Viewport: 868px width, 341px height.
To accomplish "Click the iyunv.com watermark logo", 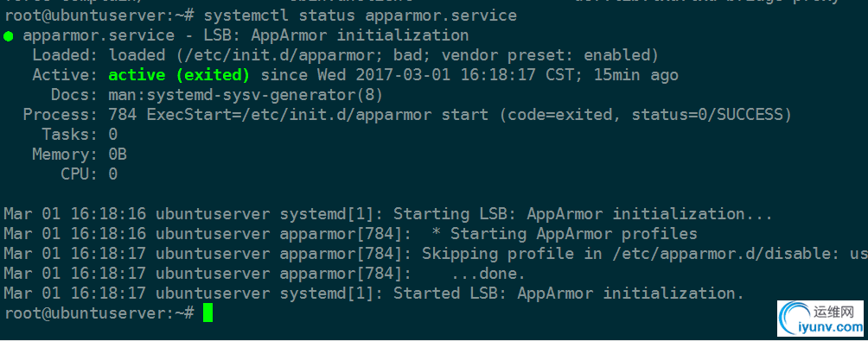I will coord(820,319).
